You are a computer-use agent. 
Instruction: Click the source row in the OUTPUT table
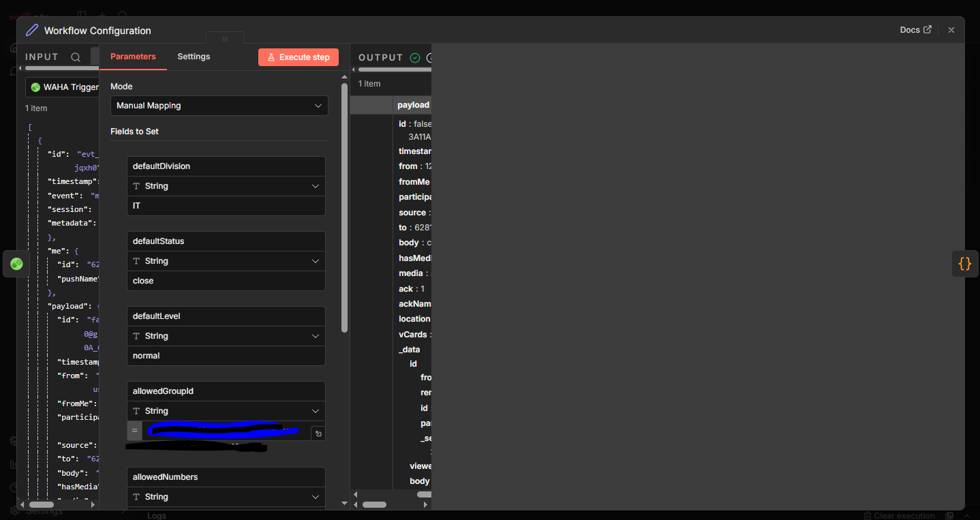click(414, 213)
